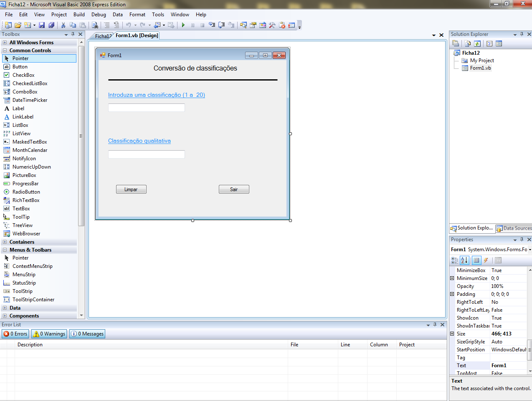The height and width of the screenshot is (401, 532).
Task: Expand the Size property row
Action: (x=452, y=334)
